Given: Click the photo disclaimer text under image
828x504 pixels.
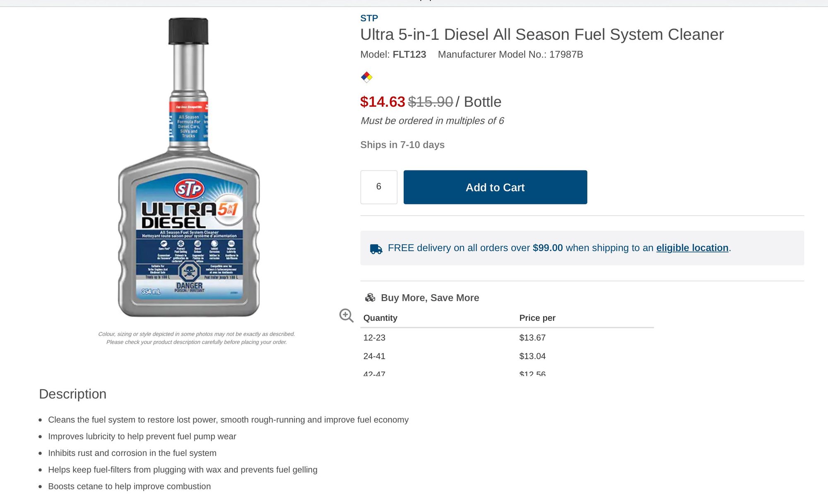Looking at the screenshot, I should tap(197, 338).
